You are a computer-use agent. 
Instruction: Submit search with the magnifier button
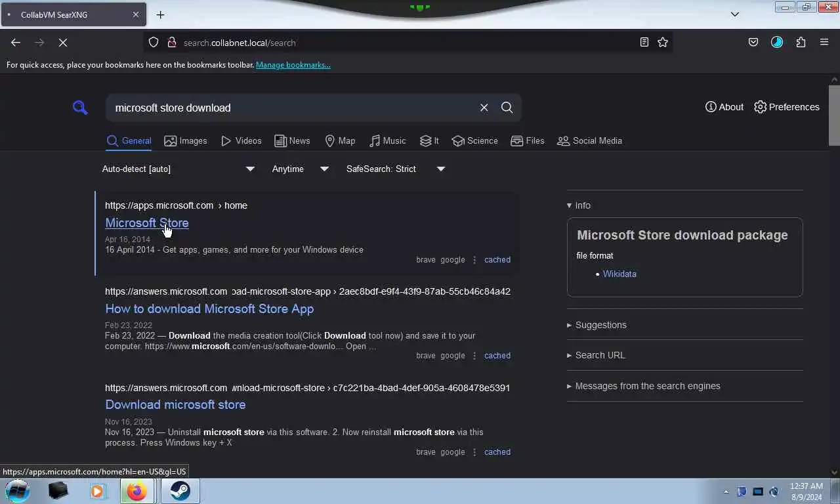(x=507, y=108)
